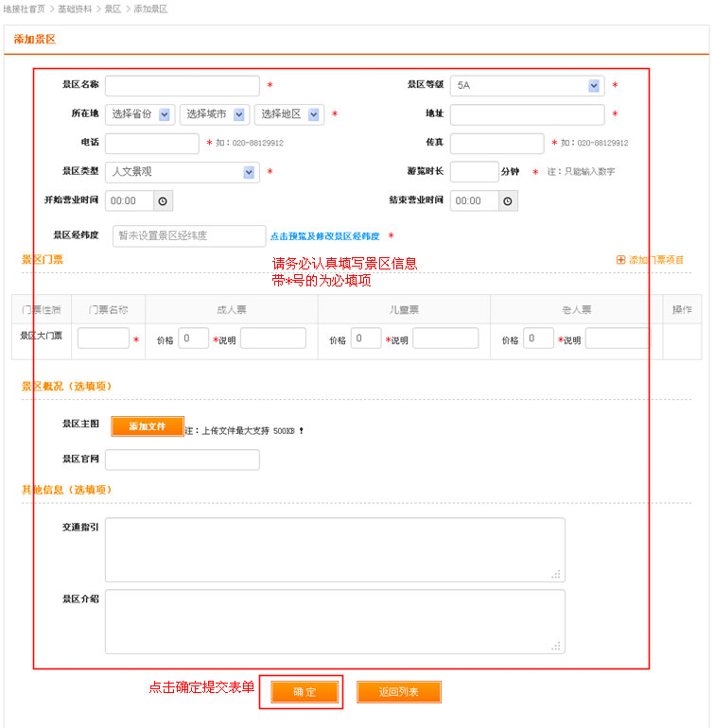Focus the address text field
Screen dimensions: 714x728
pyautogui.click(x=527, y=114)
